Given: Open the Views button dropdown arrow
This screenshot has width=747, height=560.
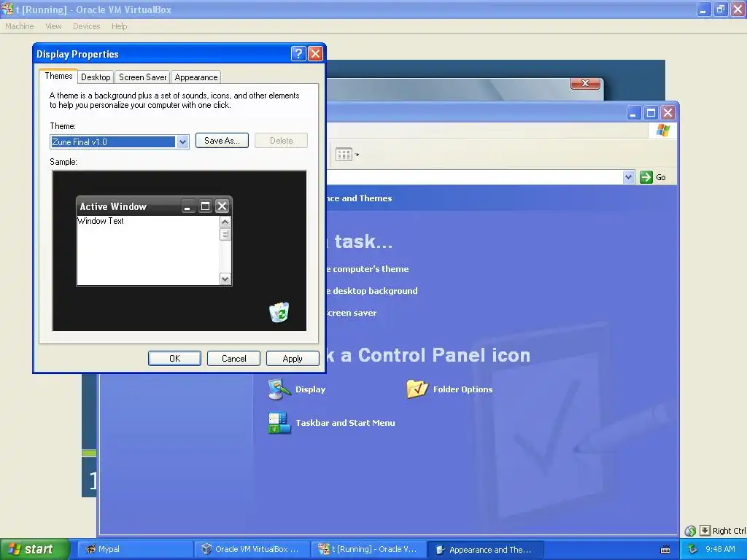Looking at the screenshot, I should coord(357,155).
